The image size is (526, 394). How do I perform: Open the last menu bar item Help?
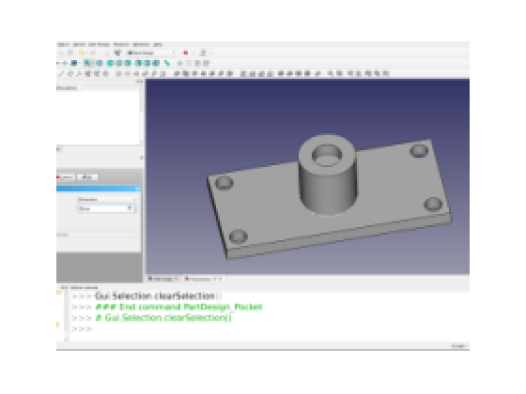point(158,44)
